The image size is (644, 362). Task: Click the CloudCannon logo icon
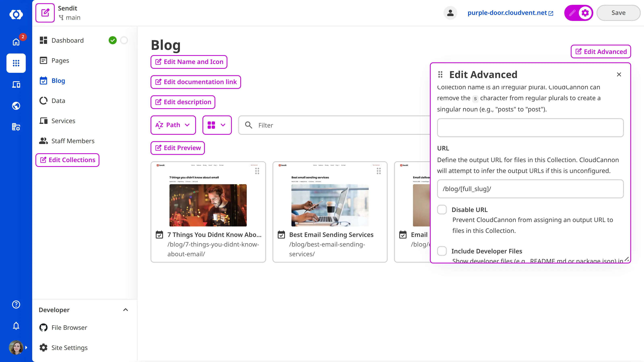[16, 14]
